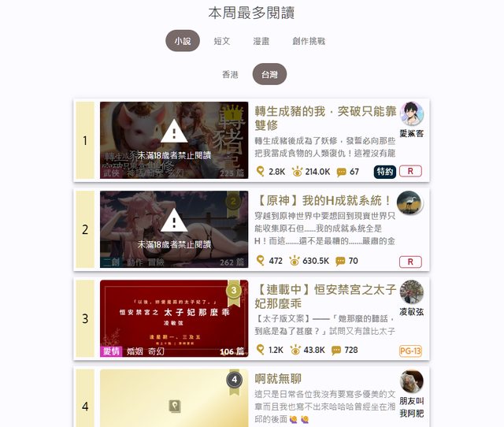Image resolution: width=504 pixels, height=427 pixels.
Task: Click the age warning triangle on rank 2 cover
Action: (x=174, y=220)
